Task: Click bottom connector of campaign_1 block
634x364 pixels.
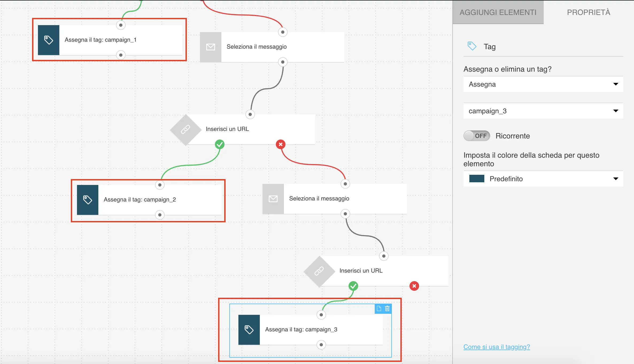Action: tap(121, 55)
